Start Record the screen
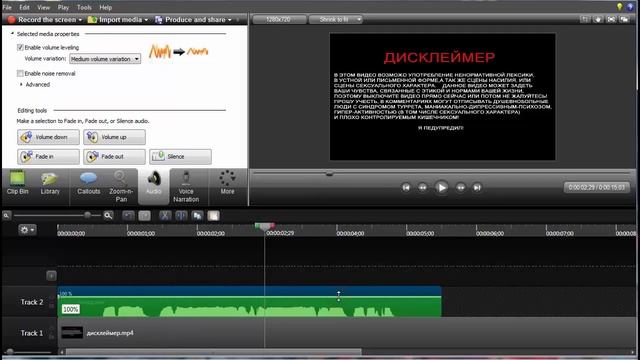The width and height of the screenshot is (640, 360). (42, 20)
